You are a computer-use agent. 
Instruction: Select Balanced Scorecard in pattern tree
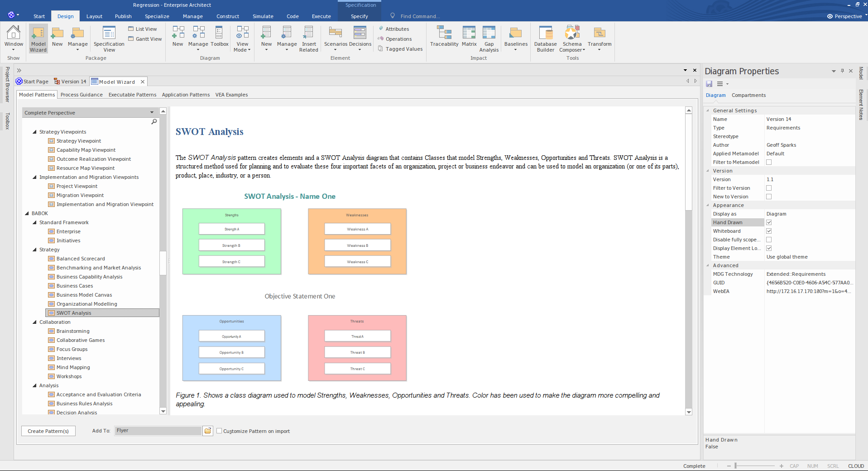point(81,259)
